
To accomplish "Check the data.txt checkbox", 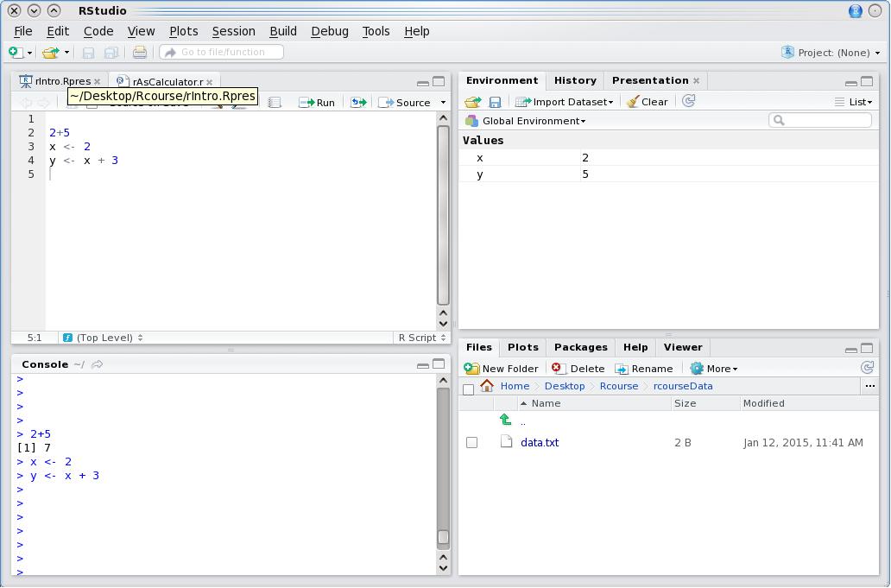I will point(471,443).
